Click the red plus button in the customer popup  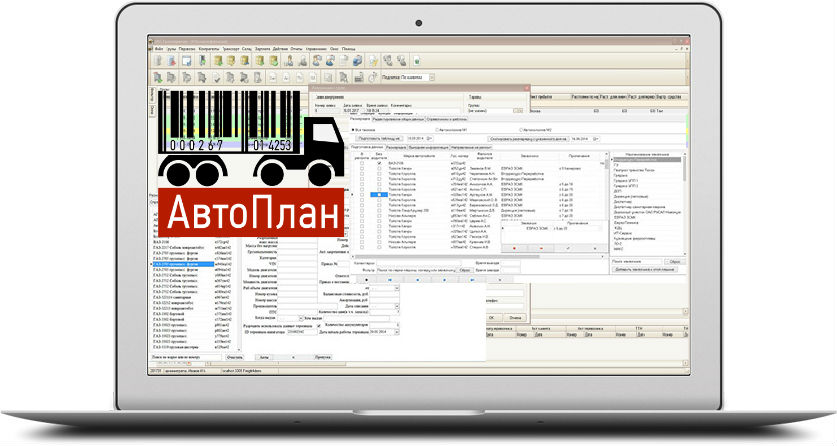tap(514, 249)
